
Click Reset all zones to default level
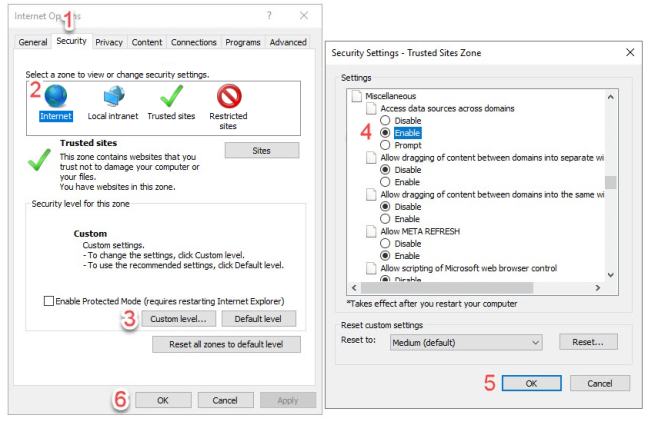(226, 344)
